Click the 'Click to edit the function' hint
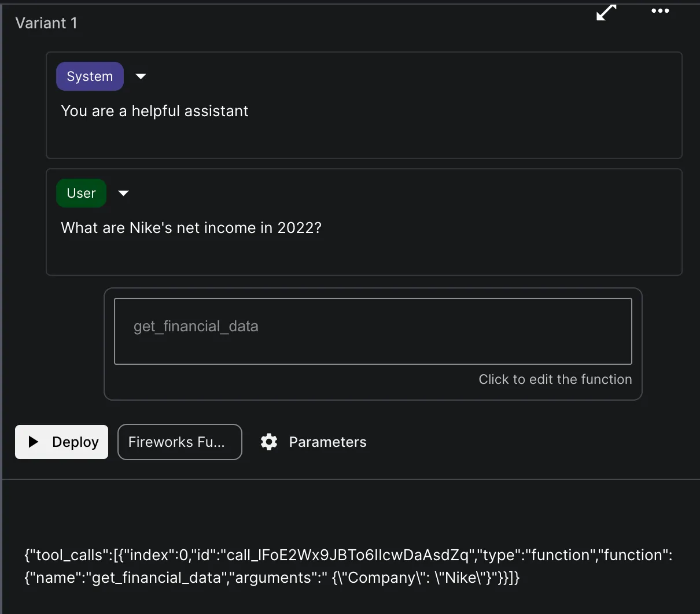Image resolution: width=700 pixels, height=614 pixels. point(555,379)
